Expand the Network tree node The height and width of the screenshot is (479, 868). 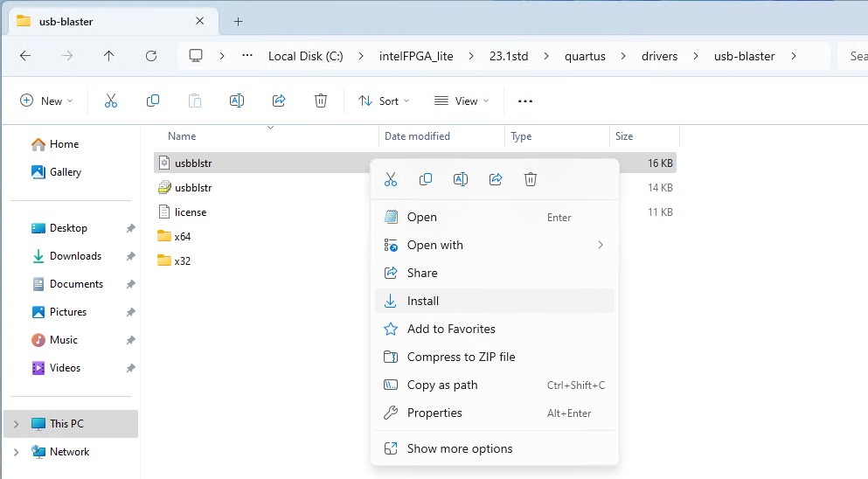[x=16, y=452]
